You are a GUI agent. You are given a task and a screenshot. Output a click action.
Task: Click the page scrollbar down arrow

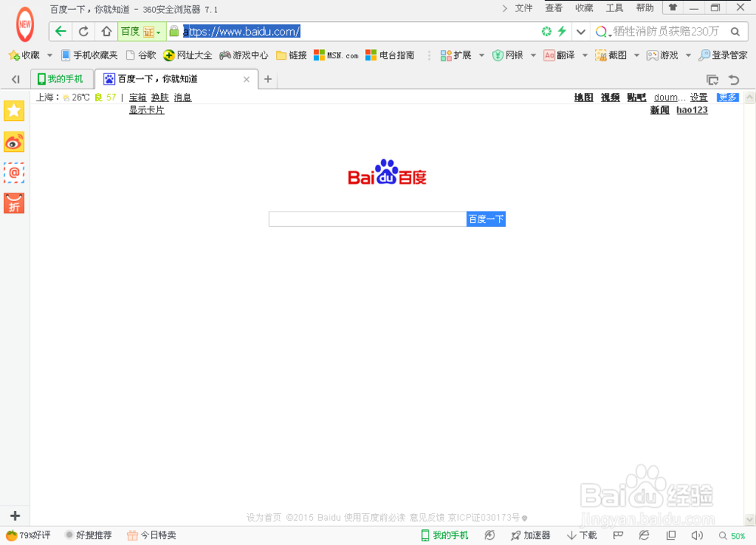point(749,519)
